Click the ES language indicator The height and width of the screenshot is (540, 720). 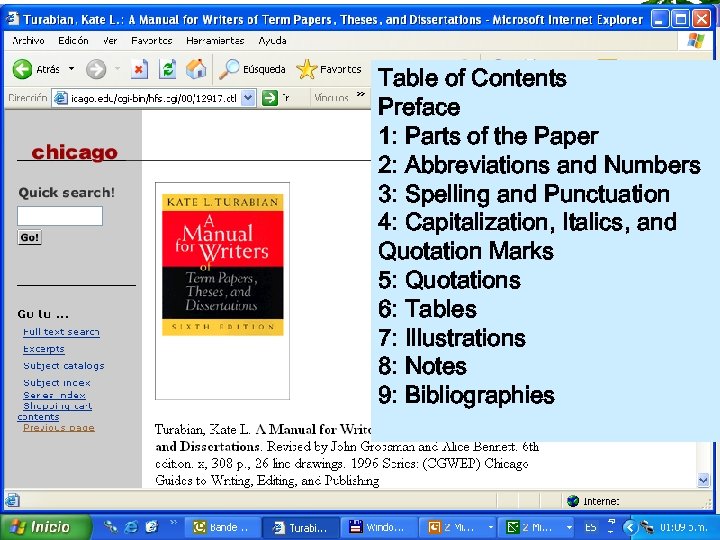[x=591, y=527]
